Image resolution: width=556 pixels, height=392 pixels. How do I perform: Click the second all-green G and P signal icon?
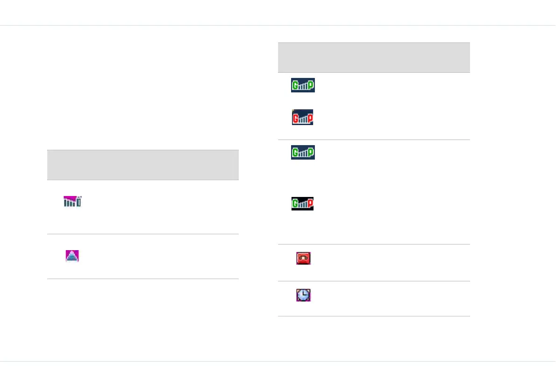[x=303, y=152]
